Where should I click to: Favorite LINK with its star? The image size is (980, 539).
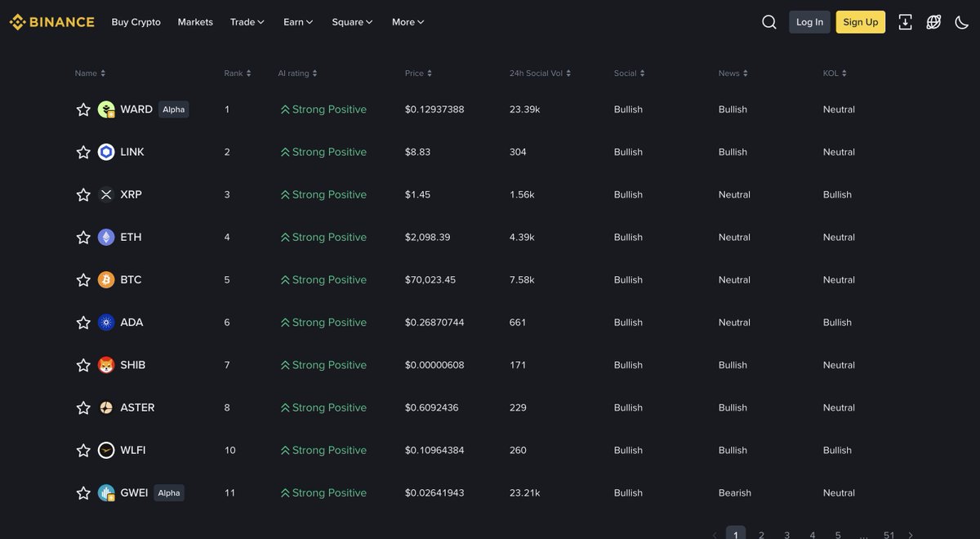tap(83, 152)
